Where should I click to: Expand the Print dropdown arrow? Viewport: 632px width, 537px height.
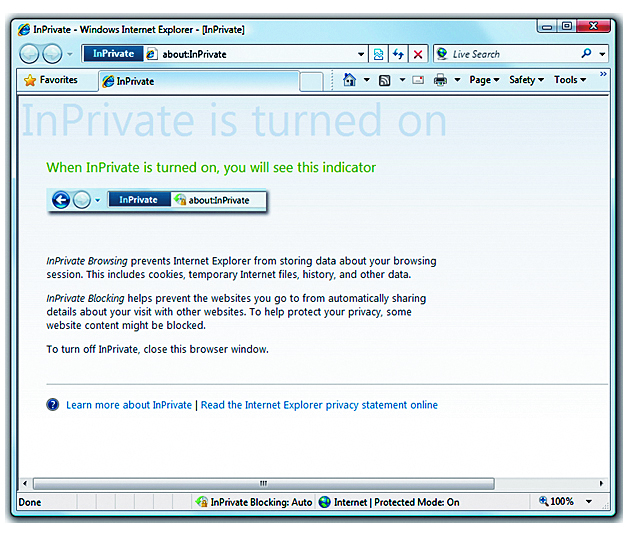click(x=457, y=80)
